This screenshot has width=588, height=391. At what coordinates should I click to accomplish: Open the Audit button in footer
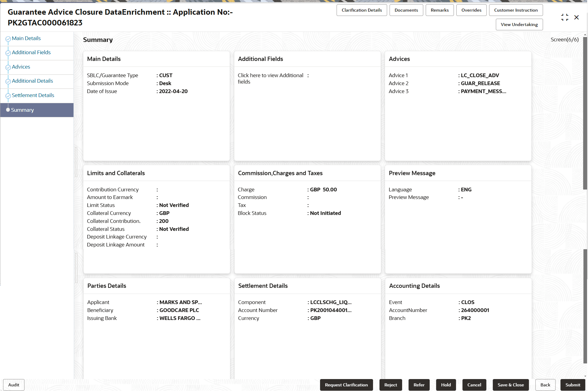14,385
